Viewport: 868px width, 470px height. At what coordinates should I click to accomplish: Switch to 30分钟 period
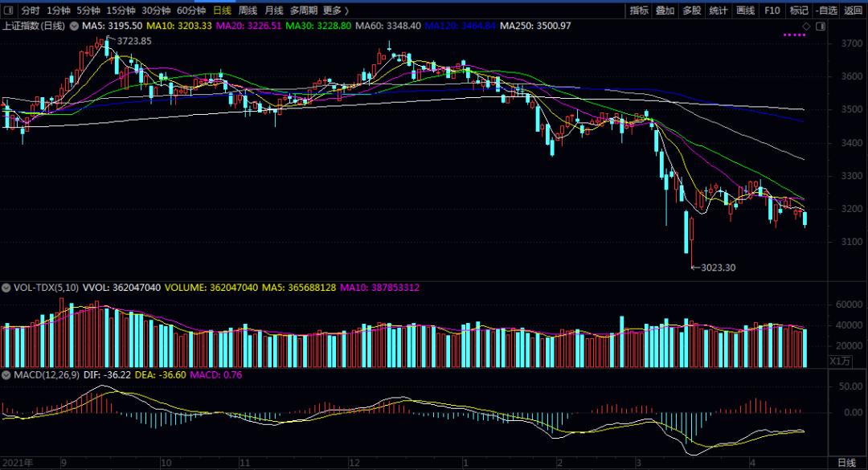coord(156,10)
